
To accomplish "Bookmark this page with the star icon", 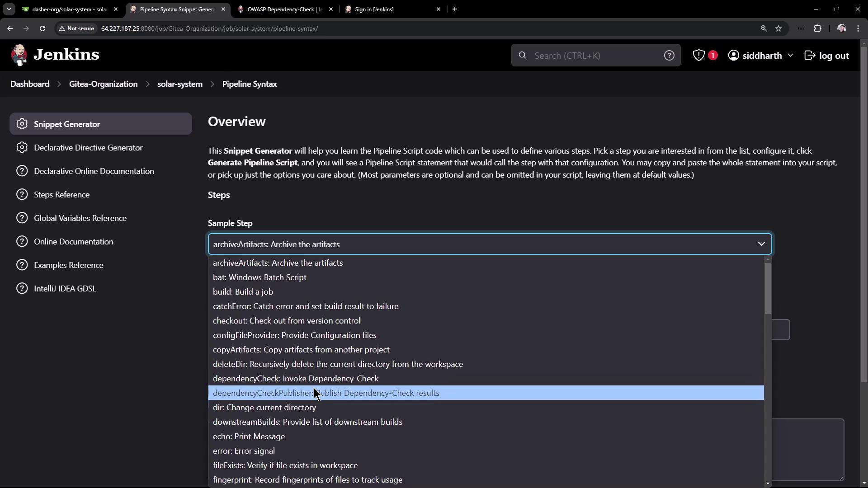I will pyautogui.click(x=778, y=28).
